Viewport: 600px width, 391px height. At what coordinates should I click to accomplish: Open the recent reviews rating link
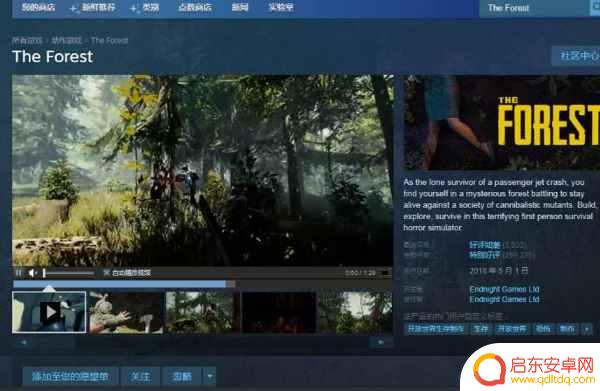tap(485, 245)
